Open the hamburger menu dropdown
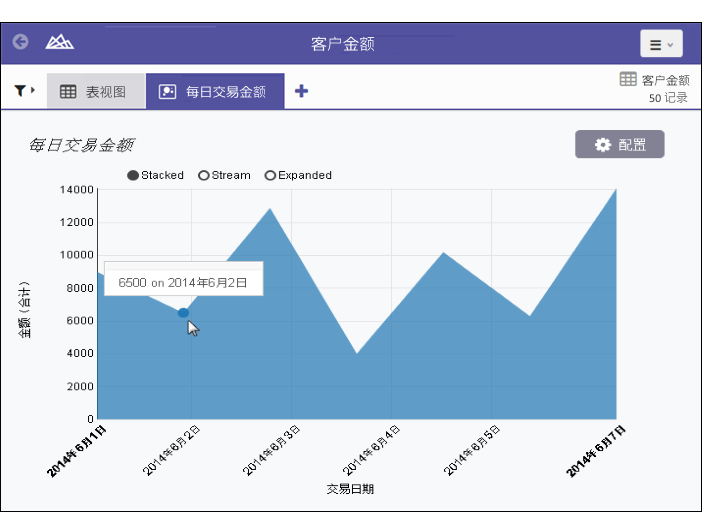 pyautogui.click(x=661, y=44)
